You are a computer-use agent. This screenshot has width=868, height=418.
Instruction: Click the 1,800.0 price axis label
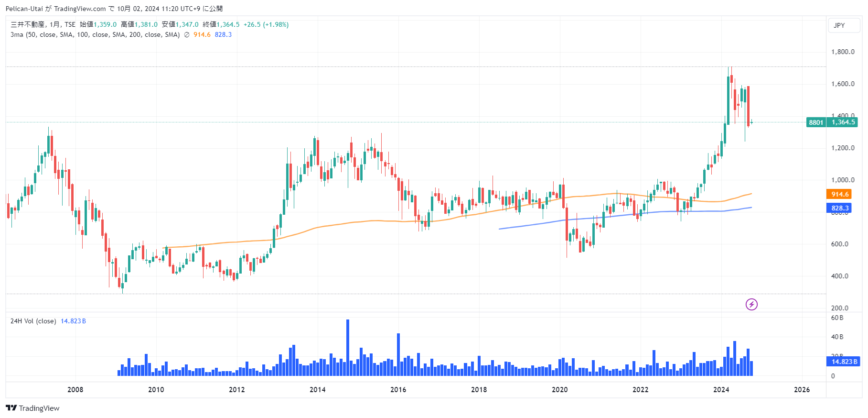843,52
